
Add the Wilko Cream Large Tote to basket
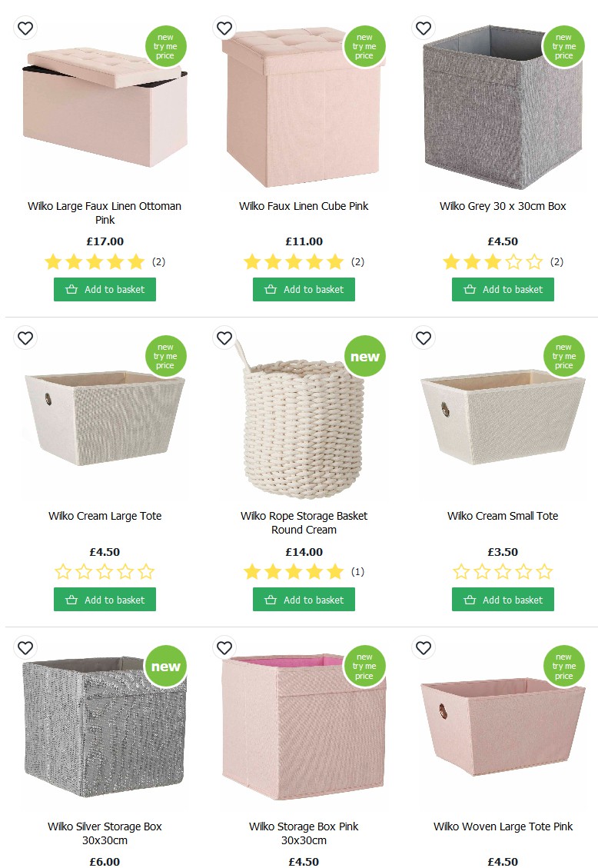click(105, 599)
